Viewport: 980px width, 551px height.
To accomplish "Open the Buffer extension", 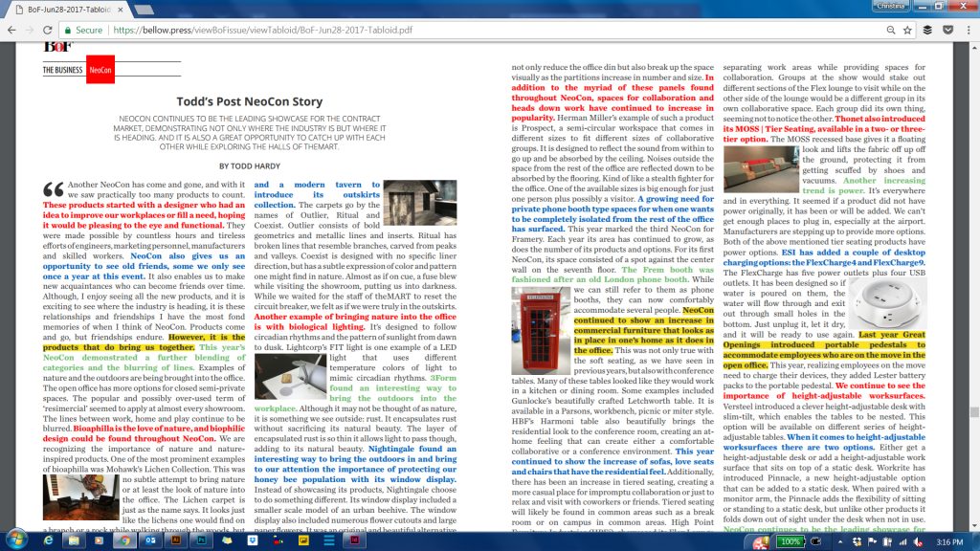I will [927, 30].
